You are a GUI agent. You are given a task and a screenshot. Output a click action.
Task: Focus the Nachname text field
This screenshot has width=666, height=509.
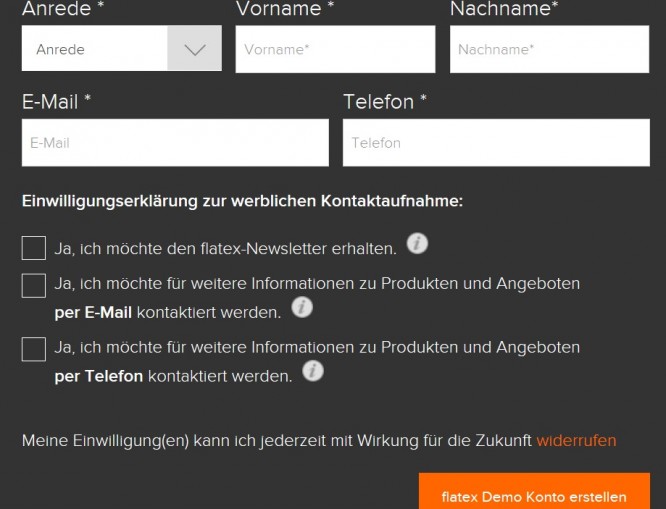tap(549, 49)
